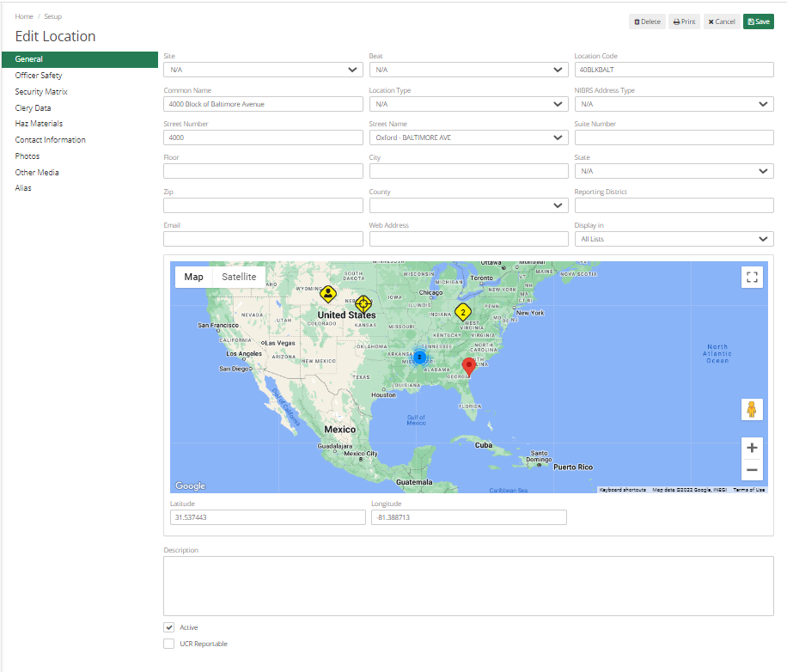
Task: Select the red location marker near Georgia
Action: pos(469,364)
